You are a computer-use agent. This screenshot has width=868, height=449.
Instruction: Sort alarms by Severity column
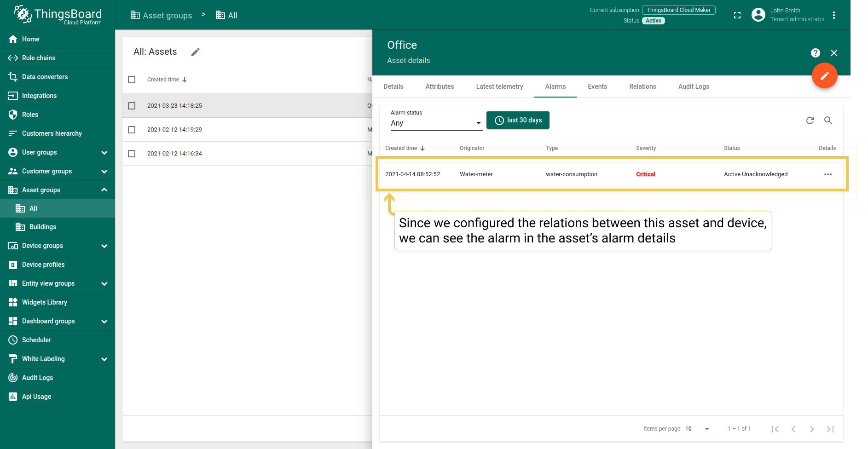(646, 148)
